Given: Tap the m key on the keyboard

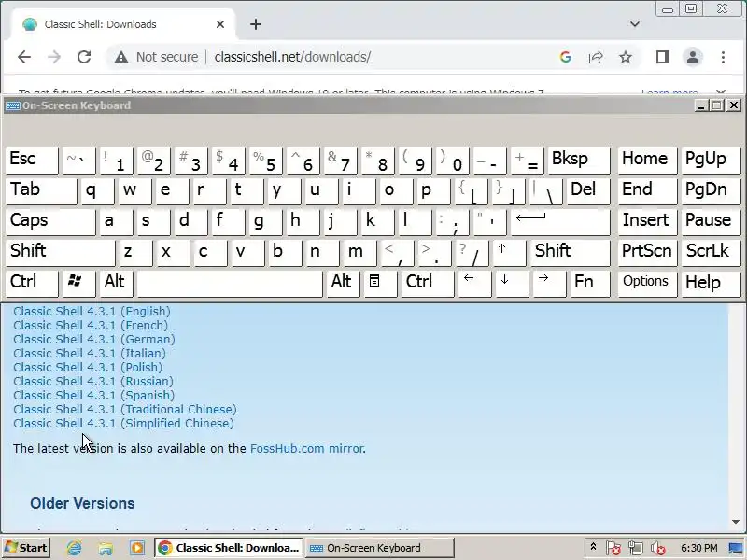Looking at the screenshot, I should click(359, 253).
